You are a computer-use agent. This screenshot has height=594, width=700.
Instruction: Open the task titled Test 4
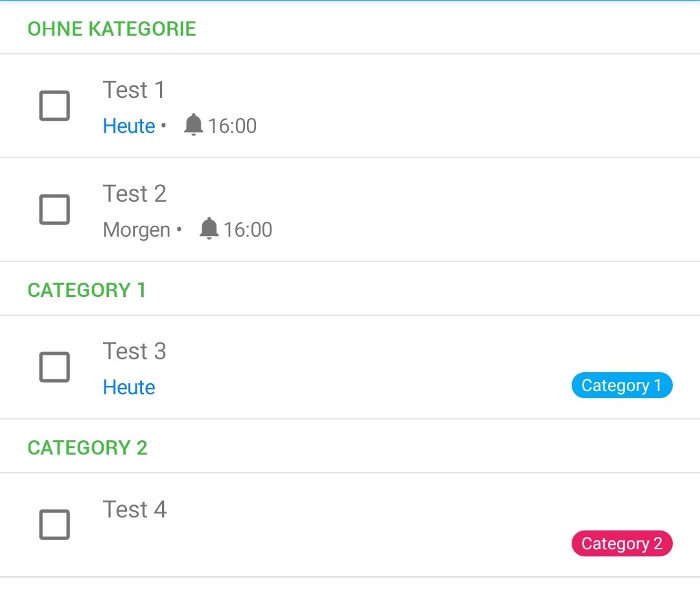point(134,510)
